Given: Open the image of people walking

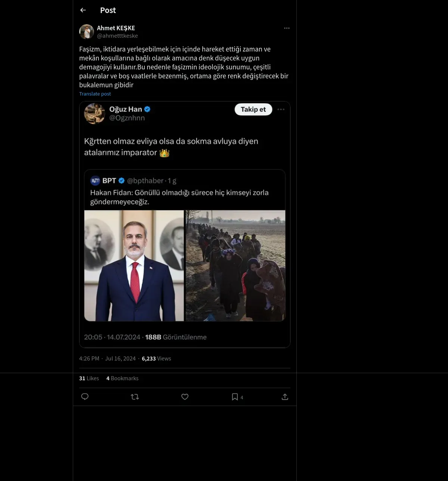Looking at the screenshot, I should coord(236,266).
